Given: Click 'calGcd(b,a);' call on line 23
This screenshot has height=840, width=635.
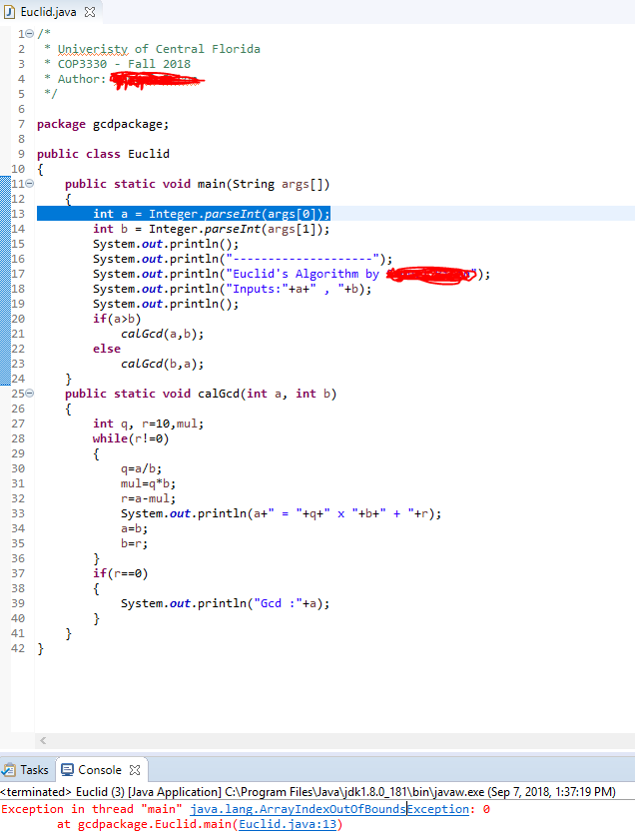Looking at the screenshot, I should click(x=162, y=364).
